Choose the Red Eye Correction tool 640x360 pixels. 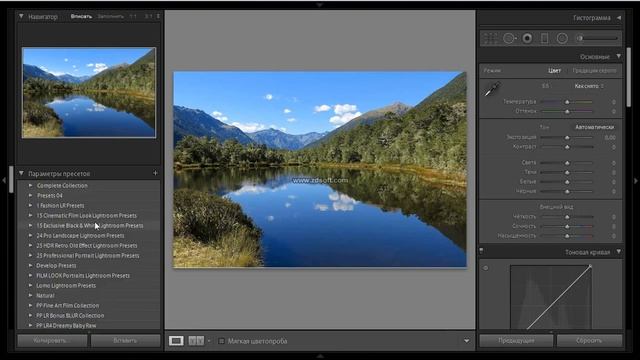527,38
